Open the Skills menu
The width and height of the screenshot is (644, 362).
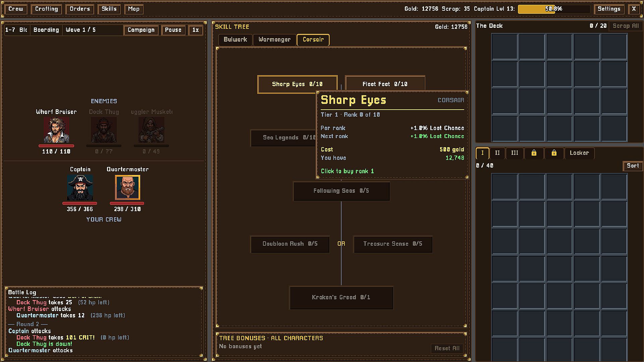pos(109,9)
